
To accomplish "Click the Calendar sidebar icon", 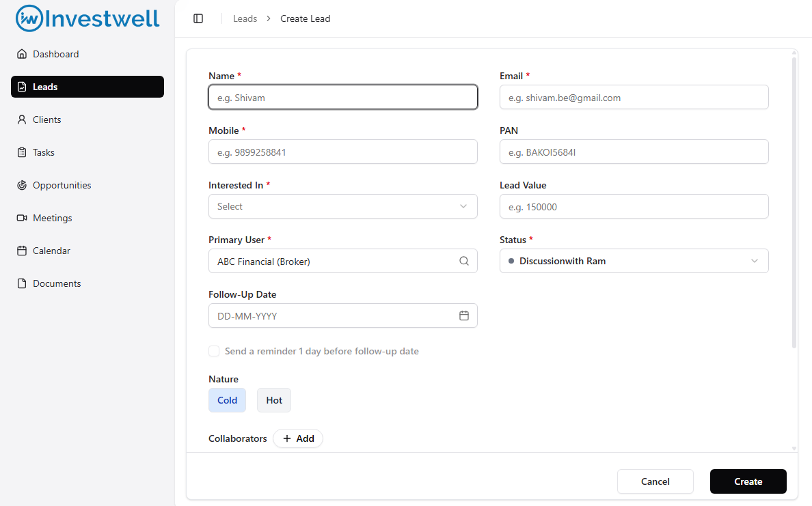I will (x=22, y=251).
